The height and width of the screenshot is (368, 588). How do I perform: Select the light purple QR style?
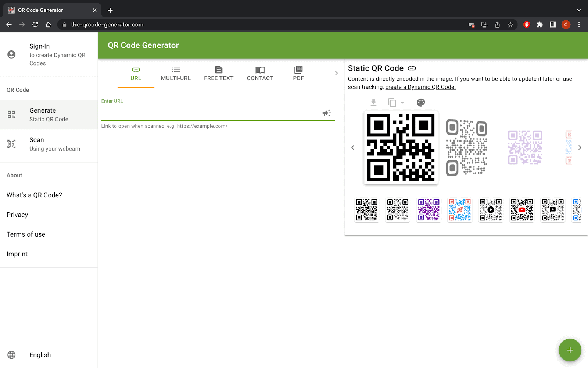(525, 148)
